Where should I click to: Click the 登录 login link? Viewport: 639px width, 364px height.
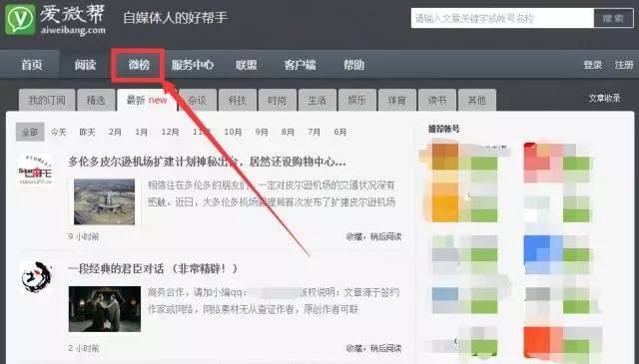tap(592, 65)
